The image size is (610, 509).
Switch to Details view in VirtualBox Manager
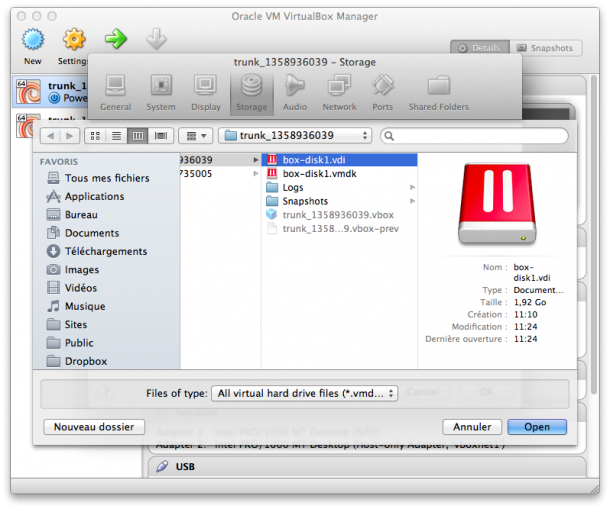(480, 48)
